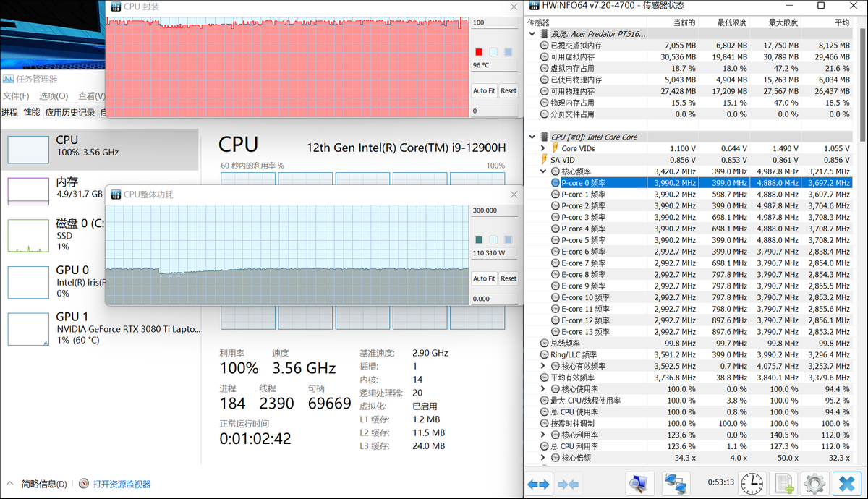The height and width of the screenshot is (499, 868).
Task: Collapse the 核心频率 sensor group
Action: (543, 171)
